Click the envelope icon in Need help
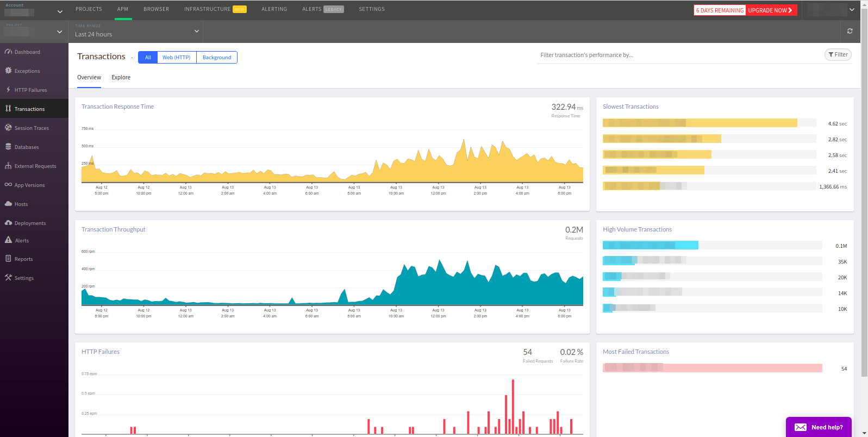Screen dimensions: 868x437 pyautogui.click(x=801, y=427)
